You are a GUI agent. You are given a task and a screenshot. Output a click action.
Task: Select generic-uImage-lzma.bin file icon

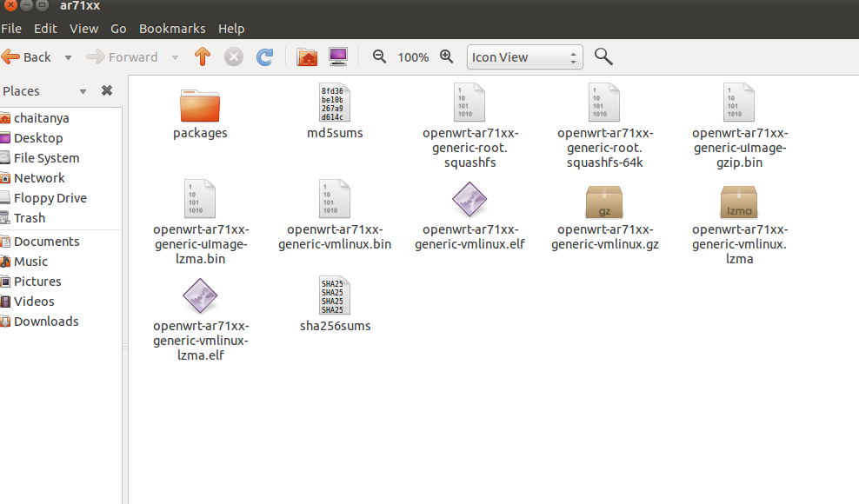pos(200,199)
